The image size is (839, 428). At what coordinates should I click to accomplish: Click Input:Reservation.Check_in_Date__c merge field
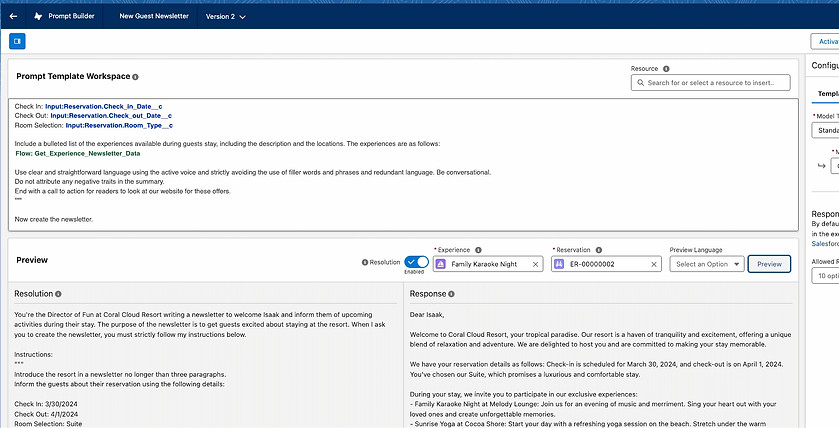pos(104,107)
